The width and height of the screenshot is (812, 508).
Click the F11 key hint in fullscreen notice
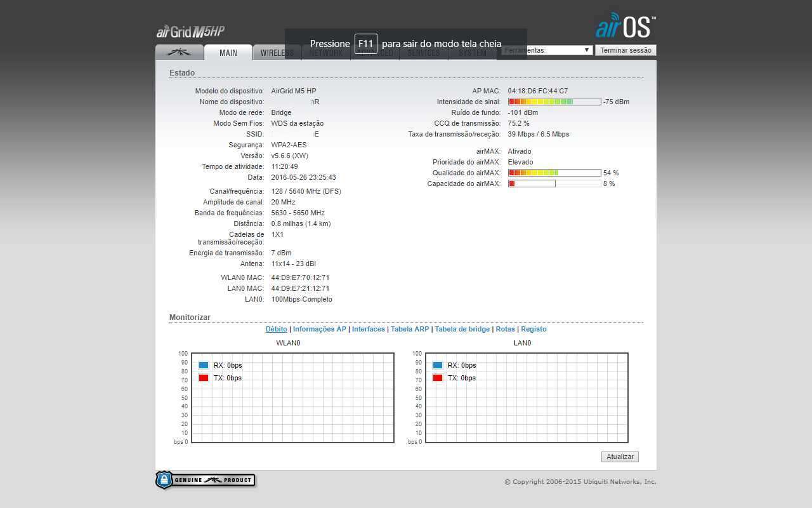click(x=366, y=44)
